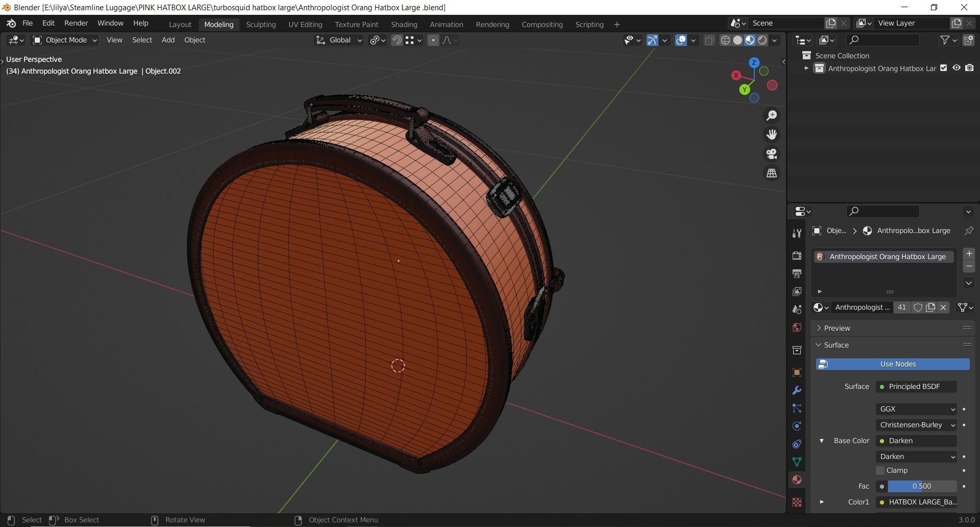
Task: Click the zoom magnifier viewport gizmo
Action: [772, 116]
